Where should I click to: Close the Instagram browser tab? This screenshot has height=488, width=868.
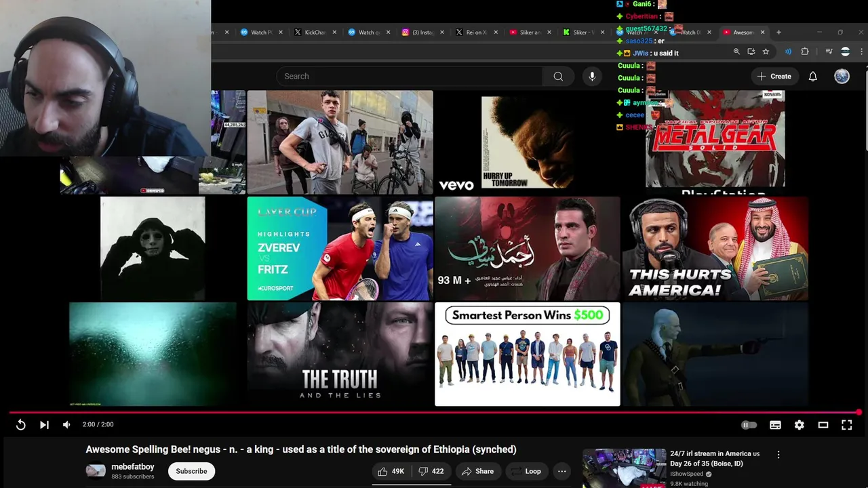[442, 32]
